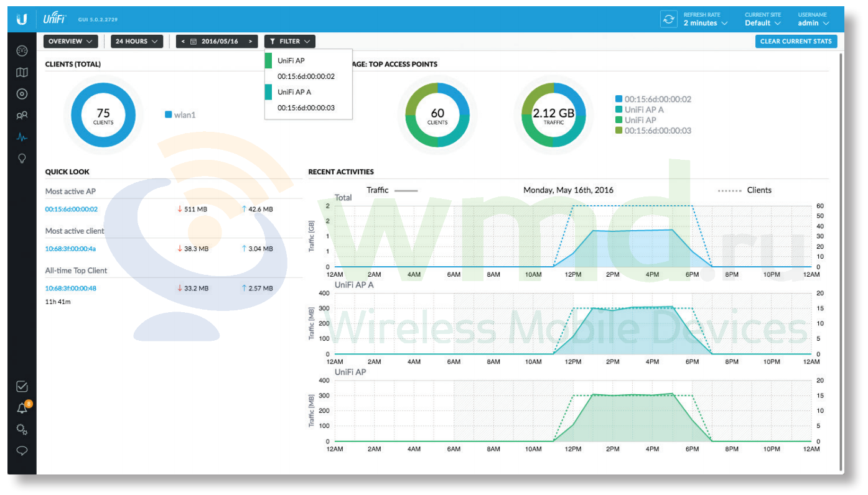Open the Statistics pulse icon in the sidebar
The height and width of the screenshot is (495, 868).
tap(22, 137)
